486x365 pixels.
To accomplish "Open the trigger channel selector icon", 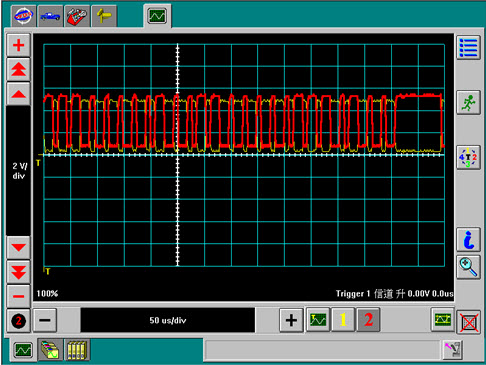I will click(468, 157).
